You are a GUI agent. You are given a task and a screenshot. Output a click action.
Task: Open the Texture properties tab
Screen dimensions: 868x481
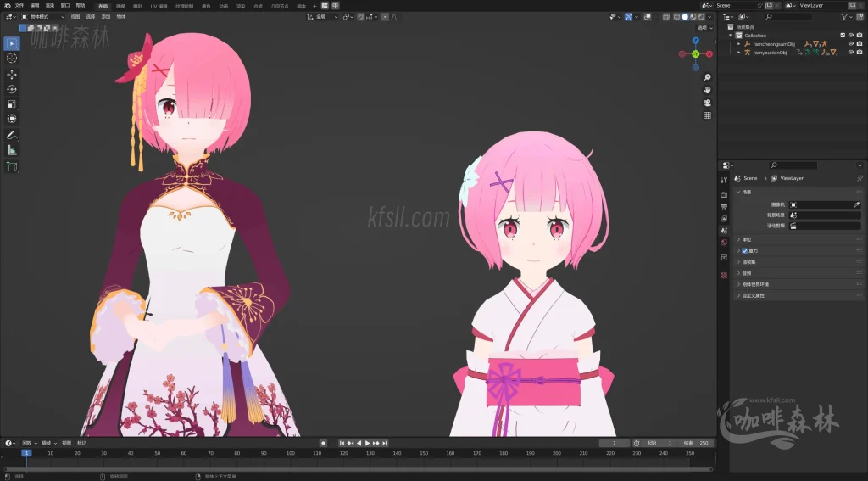[x=724, y=276]
